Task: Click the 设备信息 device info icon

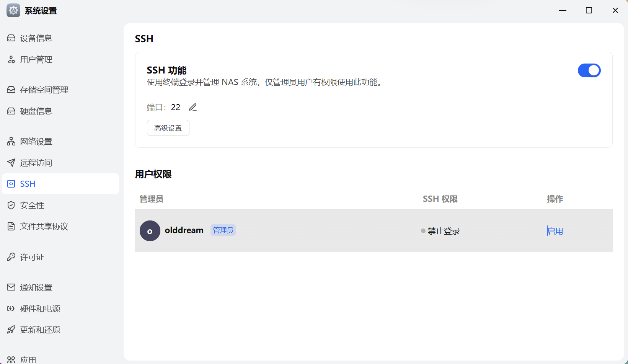Action: click(x=11, y=38)
